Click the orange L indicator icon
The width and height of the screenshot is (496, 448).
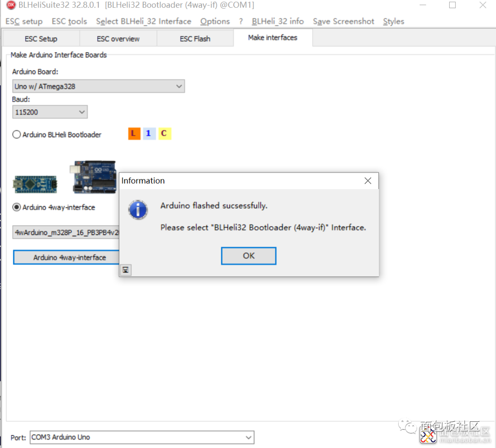[134, 134]
